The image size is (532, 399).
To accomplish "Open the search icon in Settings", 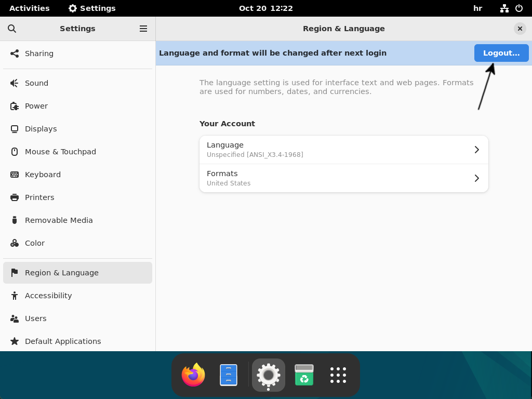I will point(12,29).
